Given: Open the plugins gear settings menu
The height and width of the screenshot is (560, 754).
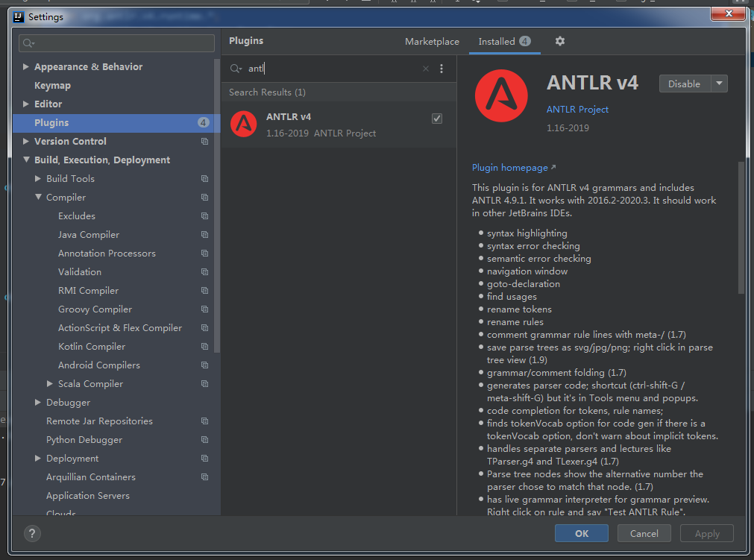Looking at the screenshot, I should coord(560,41).
